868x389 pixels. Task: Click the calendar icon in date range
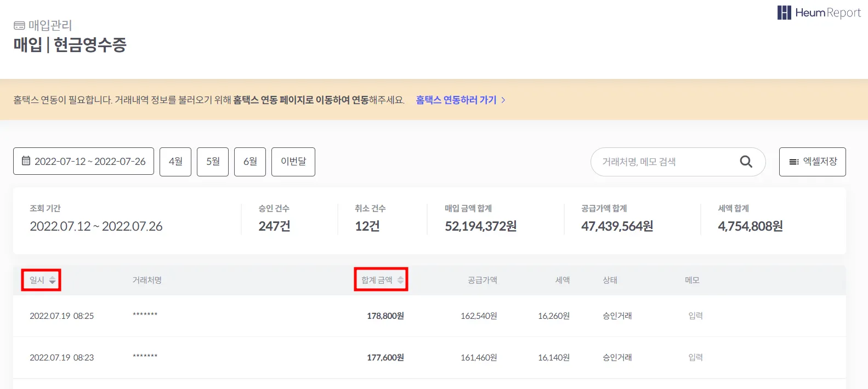coord(26,161)
